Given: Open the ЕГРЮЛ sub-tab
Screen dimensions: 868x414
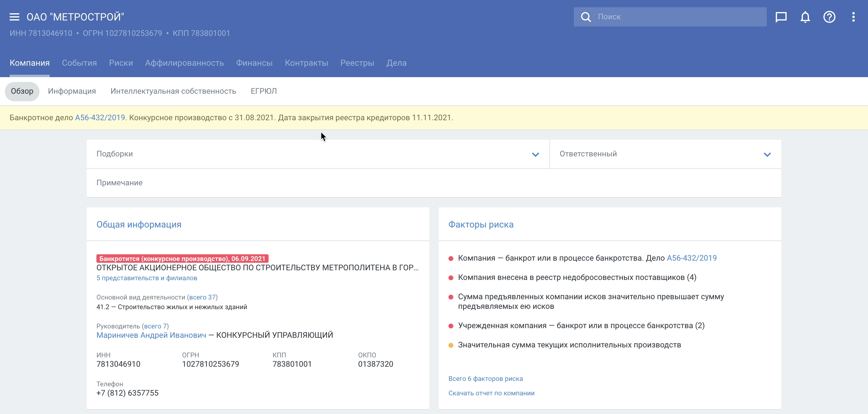Looking at the screenshot, I should coord(264,91).
